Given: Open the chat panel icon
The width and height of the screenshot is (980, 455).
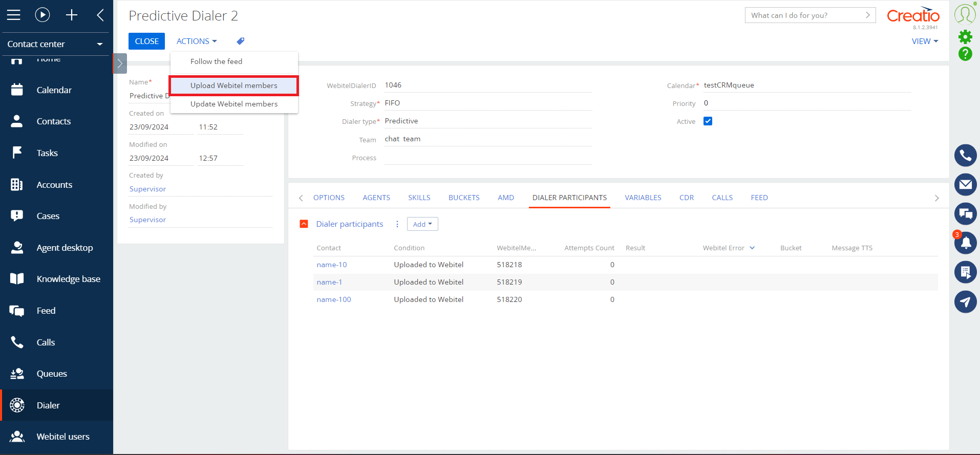Looking at the screenshot, I should [x=966, y=213].
